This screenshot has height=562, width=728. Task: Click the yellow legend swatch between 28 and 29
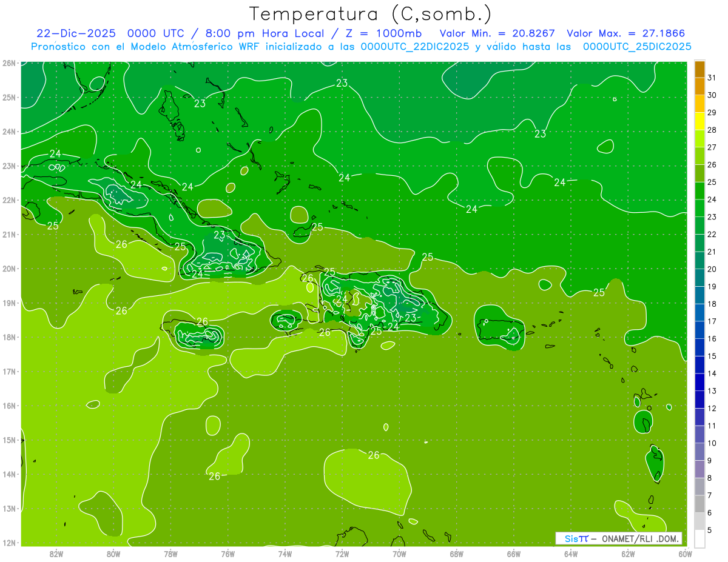click(699, 121)
